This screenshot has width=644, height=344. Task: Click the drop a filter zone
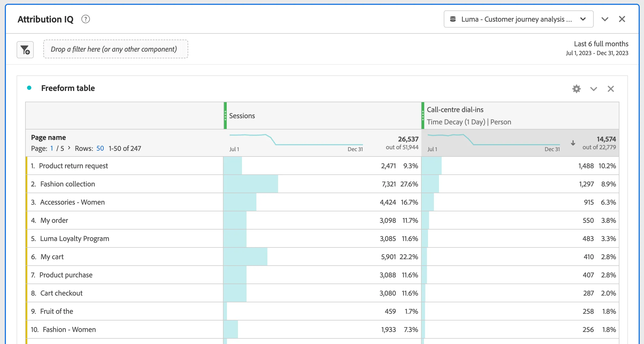click(x=116, y=49)
